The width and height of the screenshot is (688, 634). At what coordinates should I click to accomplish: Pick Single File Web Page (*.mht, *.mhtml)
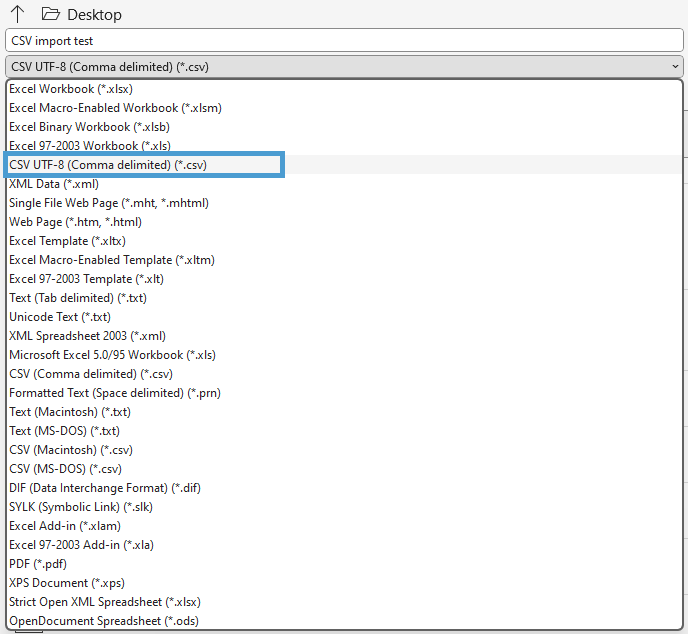coord(344,203)
